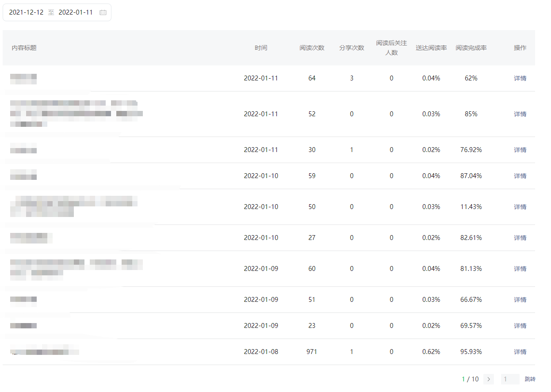Click the calendar icon in date picker
The image size is (551, 392).
point(103,12)
